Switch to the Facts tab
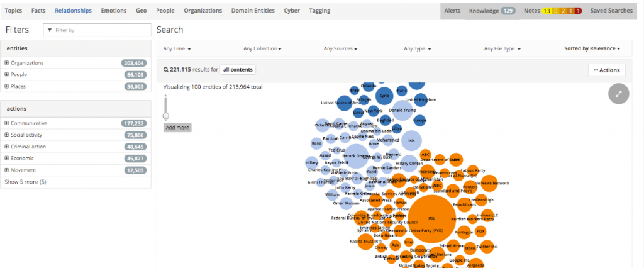 [38, 11]
